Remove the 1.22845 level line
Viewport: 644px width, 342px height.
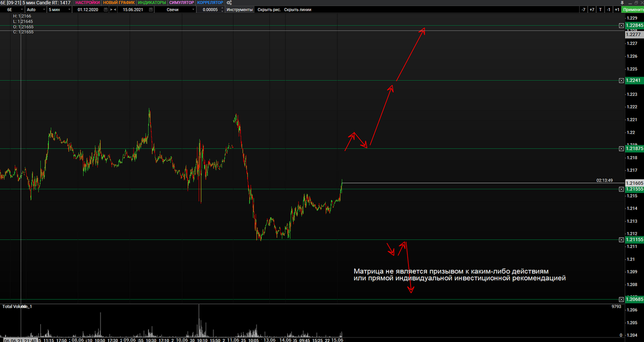click(x=621, y=25)
